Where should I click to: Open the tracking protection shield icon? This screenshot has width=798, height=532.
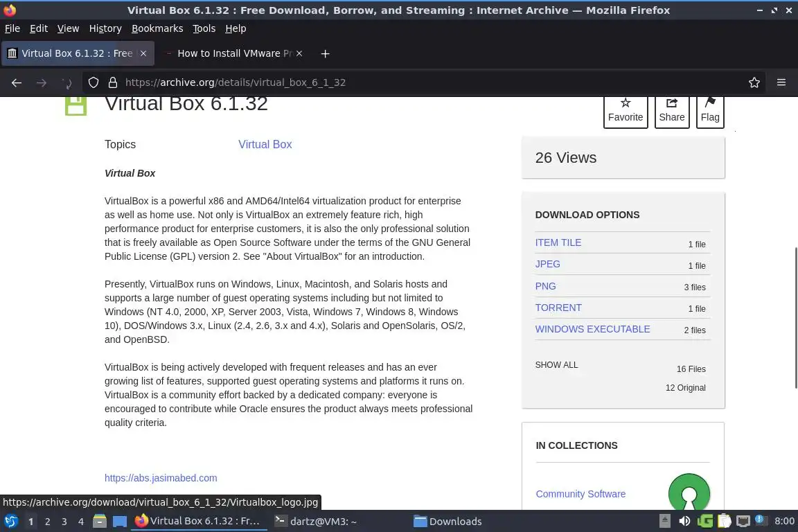(94, 82)
